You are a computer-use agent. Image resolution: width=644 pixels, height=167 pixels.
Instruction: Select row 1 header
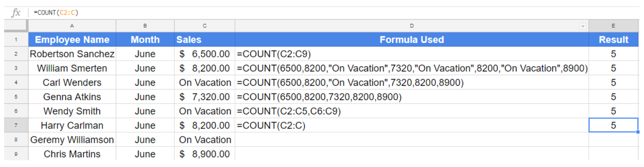pos(16,40)
